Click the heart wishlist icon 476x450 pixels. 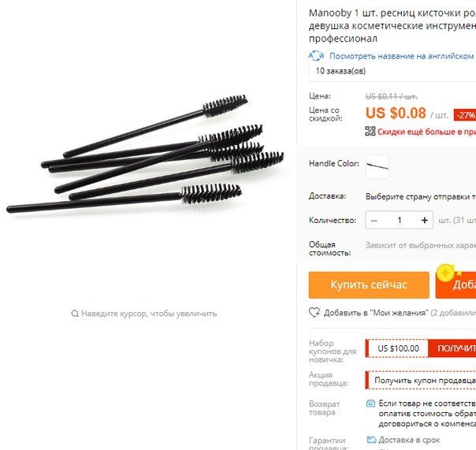tap(314, 312)
